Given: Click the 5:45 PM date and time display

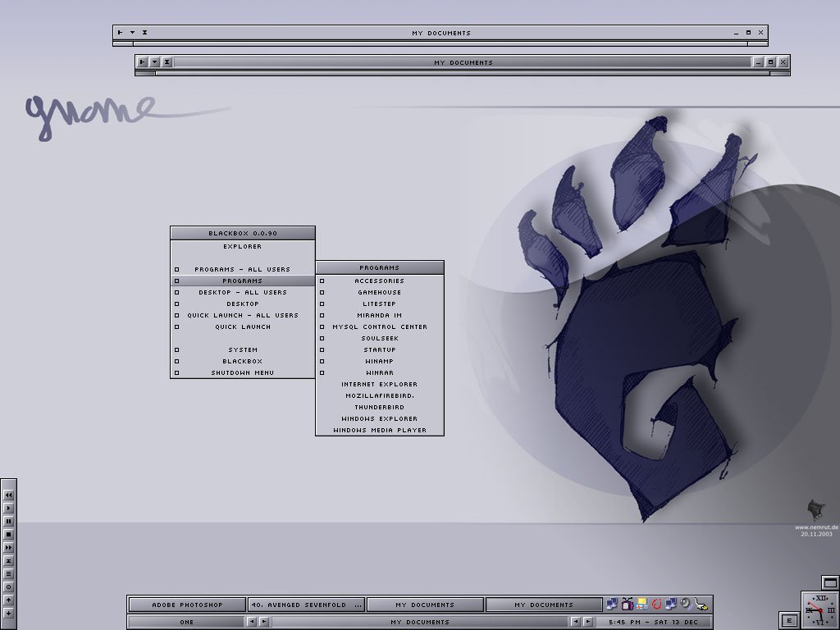Looking at the screenshot, I should click(x=654, y=622).
